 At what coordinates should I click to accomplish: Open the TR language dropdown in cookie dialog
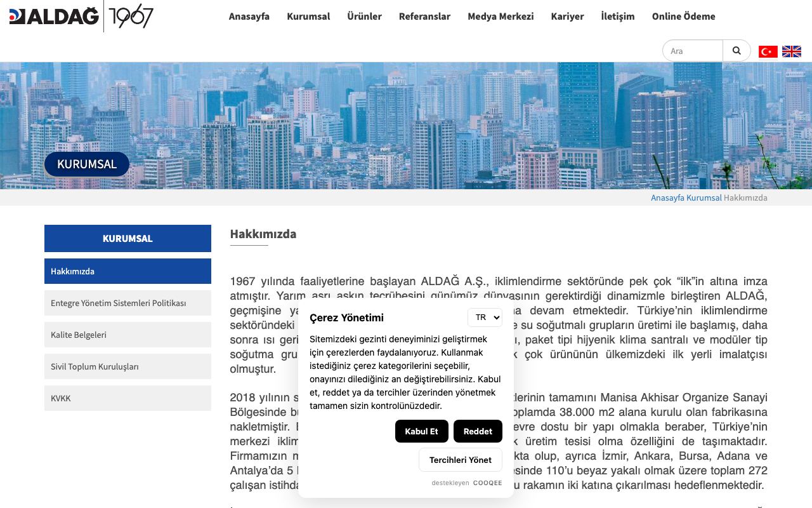(x=485, y=317)
